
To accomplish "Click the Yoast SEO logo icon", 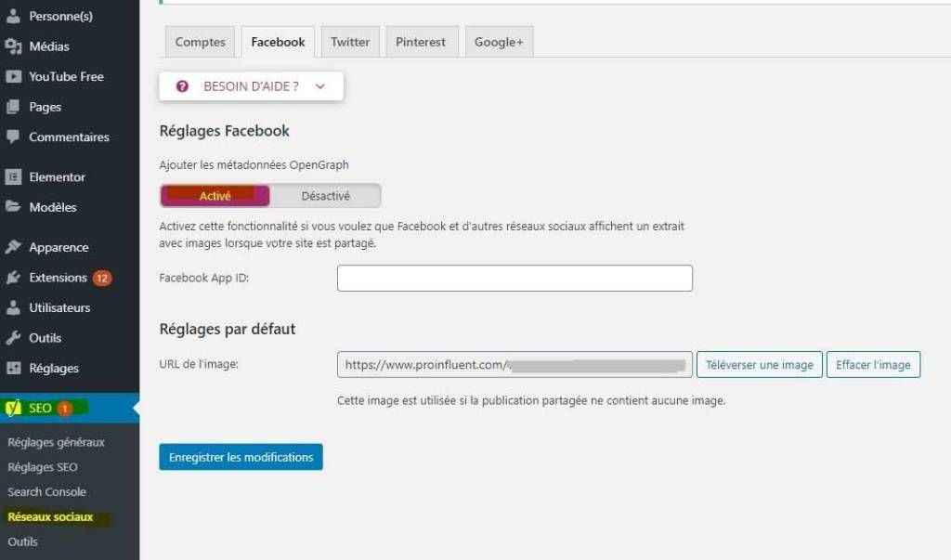I will tap(13, 408).
